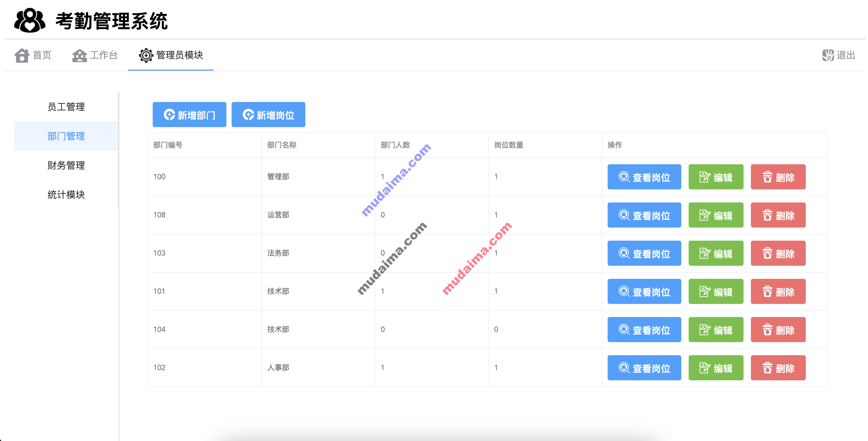The height and width of the screenshot is (441, 868).
Task: Open 财务管理 in the sidebar
Action: [x=66, y=166]
